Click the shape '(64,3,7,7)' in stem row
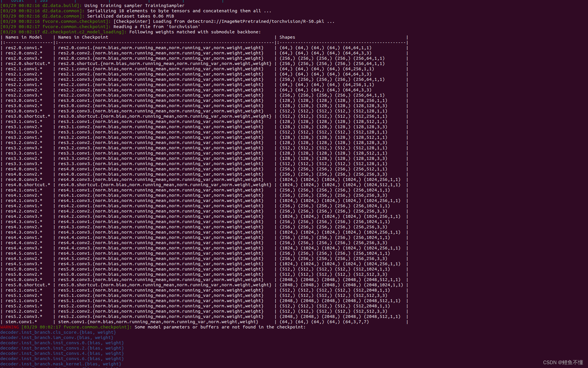 point(356,322)
